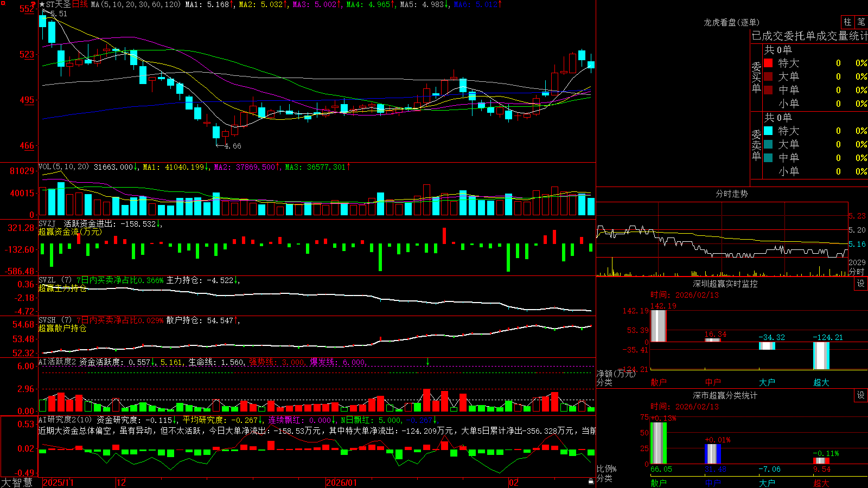The height and width of the screenshot is (488, 868).
Task: Click the 强势线: 3.000 label
Action: 277,362
